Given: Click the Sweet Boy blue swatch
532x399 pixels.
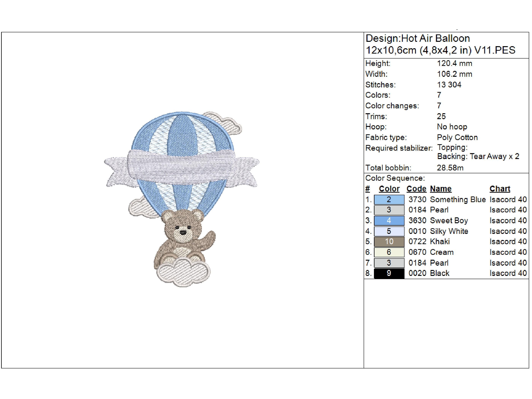Looking at the screenshot, I should point(389,221).
